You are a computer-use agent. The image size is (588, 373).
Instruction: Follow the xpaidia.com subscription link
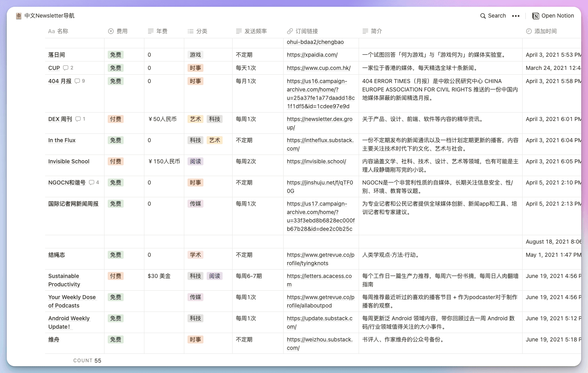(312, 55)
